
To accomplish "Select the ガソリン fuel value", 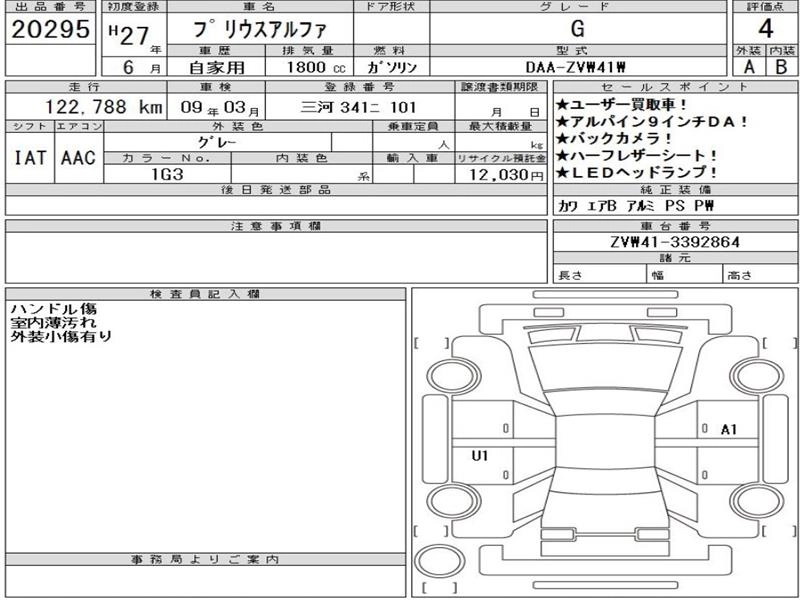I will click(x=392, y=67).
